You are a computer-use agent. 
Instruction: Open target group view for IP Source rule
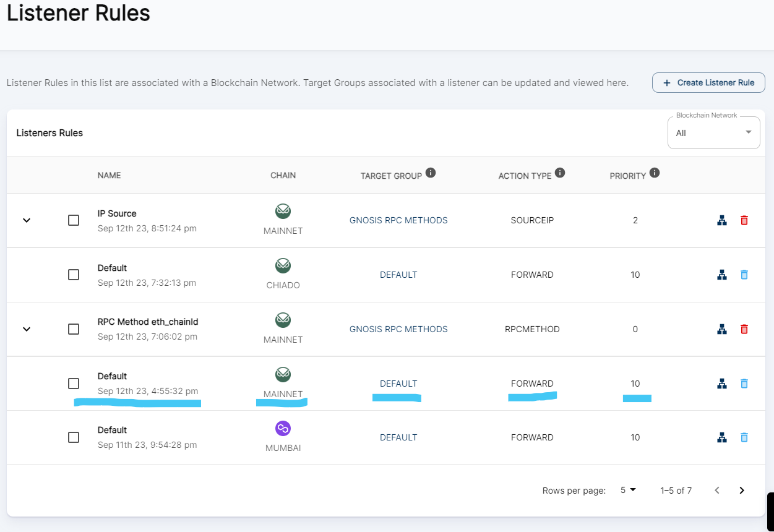pyautogui.click(x=721, y=220)
